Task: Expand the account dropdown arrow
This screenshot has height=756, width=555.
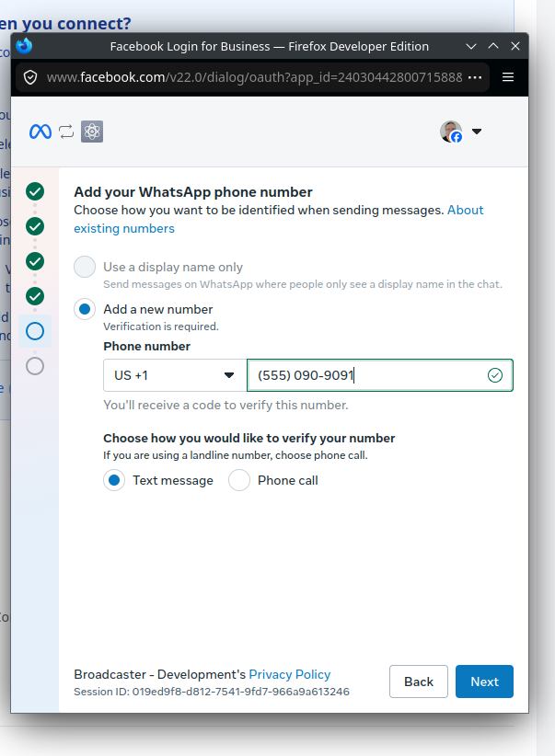Action: pos(477,132)
